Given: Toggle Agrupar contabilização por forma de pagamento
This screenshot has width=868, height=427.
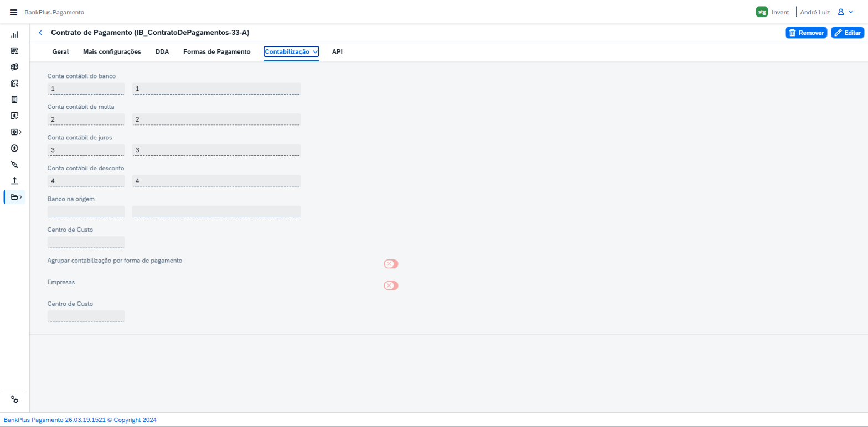Looking at the screenshot, I should 391,264.
